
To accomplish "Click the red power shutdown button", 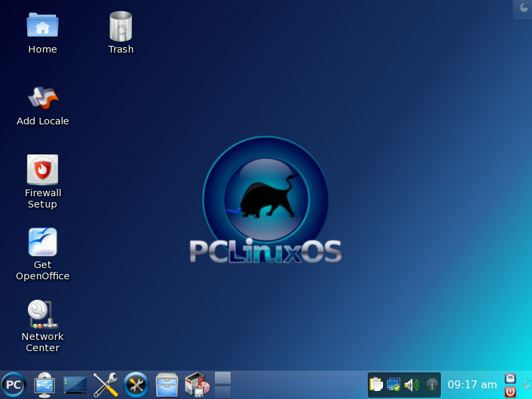I will click(x=510, y=392).
